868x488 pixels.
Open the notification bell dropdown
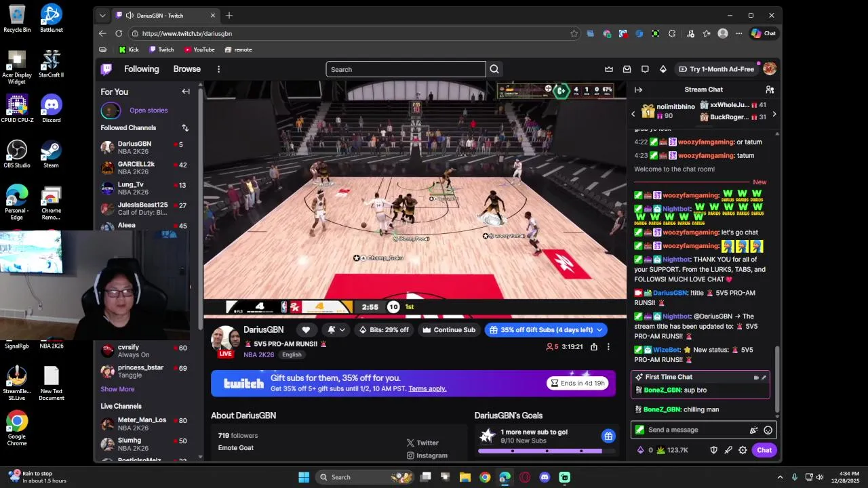point(336,329)
